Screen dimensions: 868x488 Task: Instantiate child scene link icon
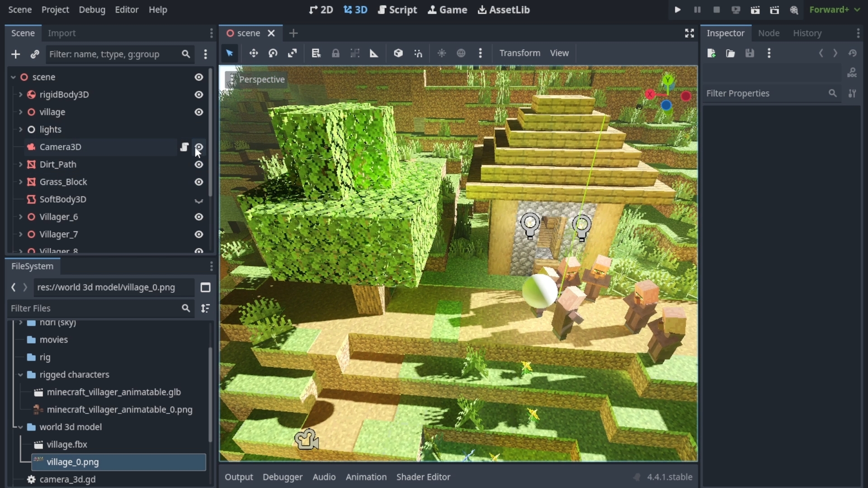[35, 54]
